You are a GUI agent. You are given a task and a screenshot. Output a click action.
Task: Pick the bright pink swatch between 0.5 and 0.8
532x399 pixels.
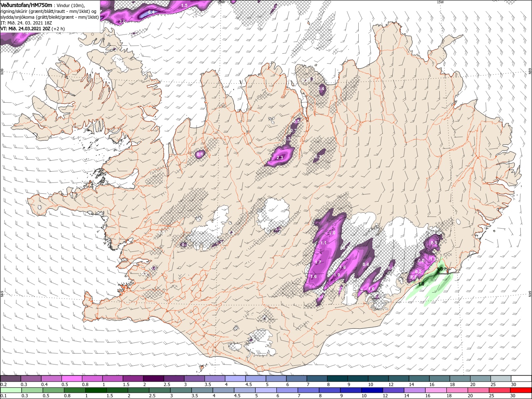point(71,379)
